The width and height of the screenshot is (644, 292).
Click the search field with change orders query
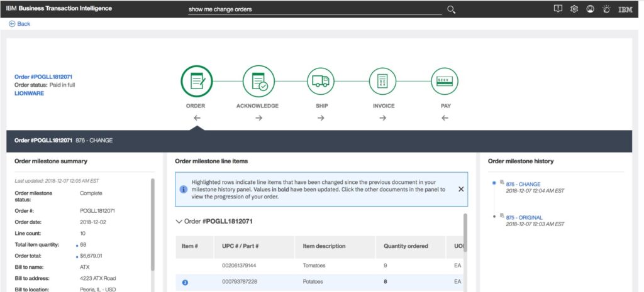click(x=315, y=9)
